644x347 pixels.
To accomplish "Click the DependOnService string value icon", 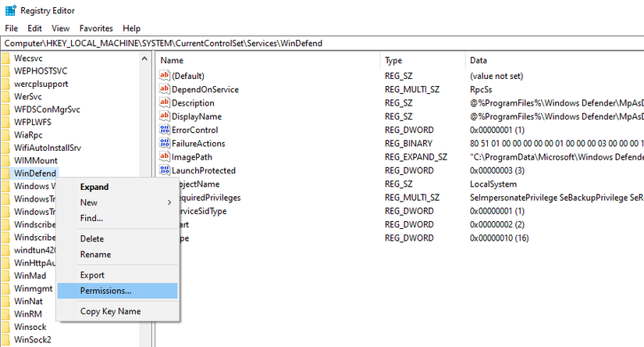I will 164,89.
